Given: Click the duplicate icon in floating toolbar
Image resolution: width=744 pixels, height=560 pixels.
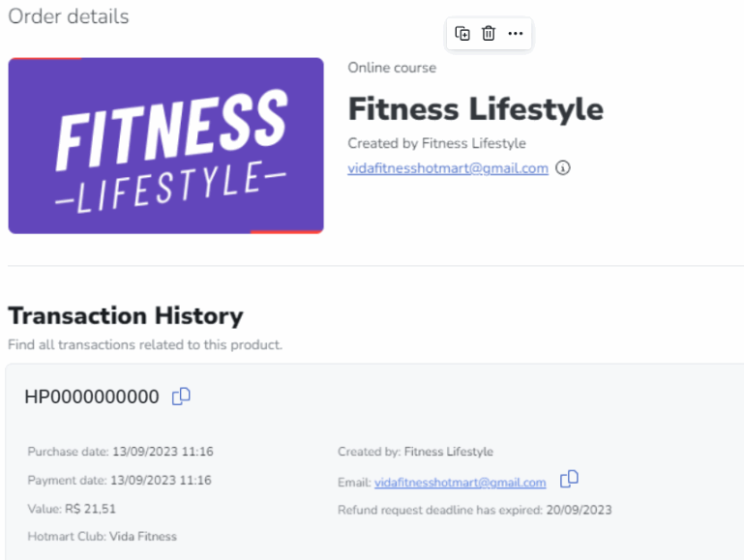Looking at the screenshot, I should (x=462, y=34).
